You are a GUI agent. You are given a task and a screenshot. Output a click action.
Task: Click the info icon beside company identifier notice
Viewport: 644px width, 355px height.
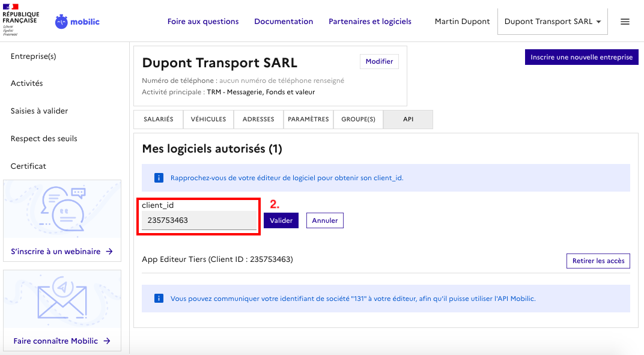point(159,298)
